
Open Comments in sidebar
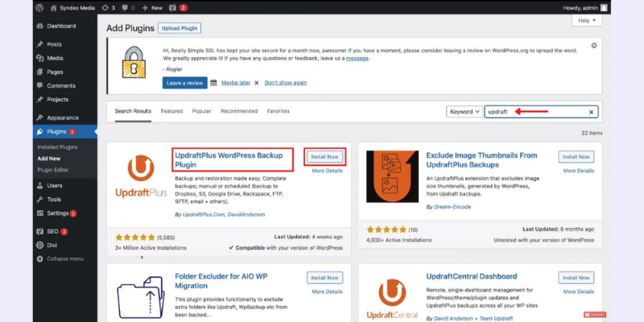tap(61, 86)
